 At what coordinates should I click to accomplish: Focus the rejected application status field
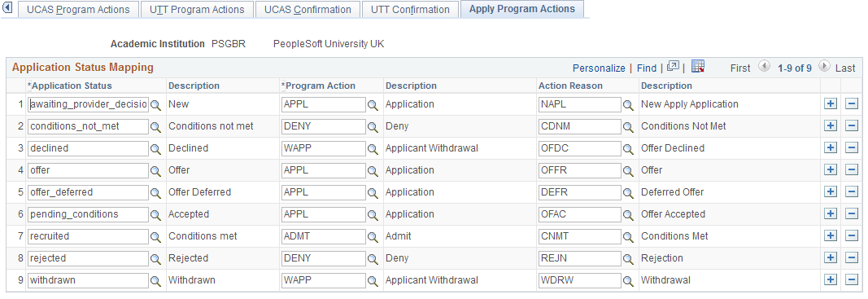[x=89, y=258]
